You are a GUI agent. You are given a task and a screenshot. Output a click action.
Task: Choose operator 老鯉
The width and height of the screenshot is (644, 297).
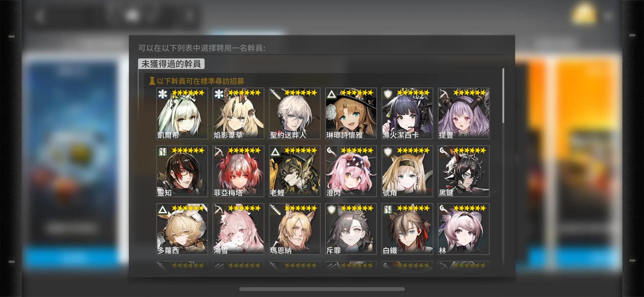[295, 171]
